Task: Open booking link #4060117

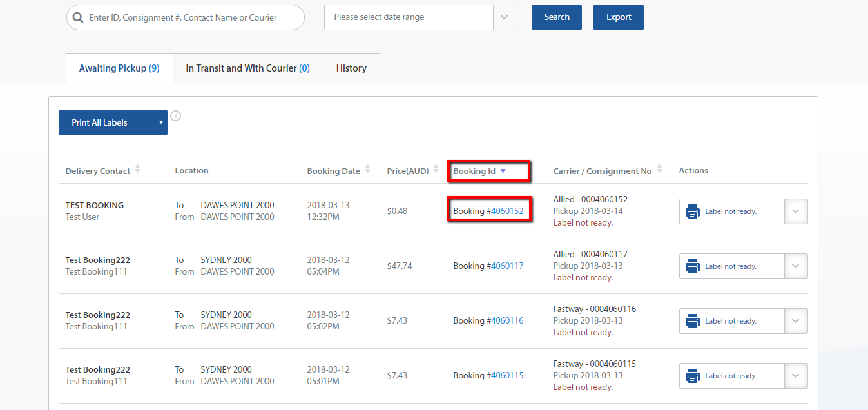Action: point(507,266)
